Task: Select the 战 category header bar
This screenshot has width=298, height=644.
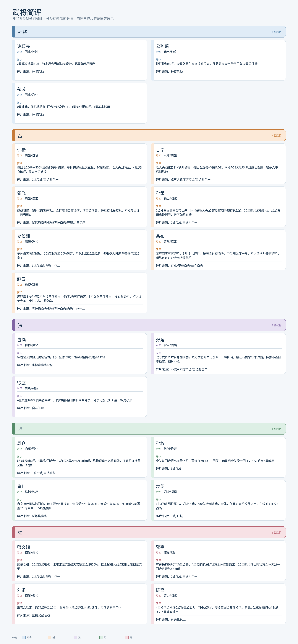Action: click(x=149, y=135)
